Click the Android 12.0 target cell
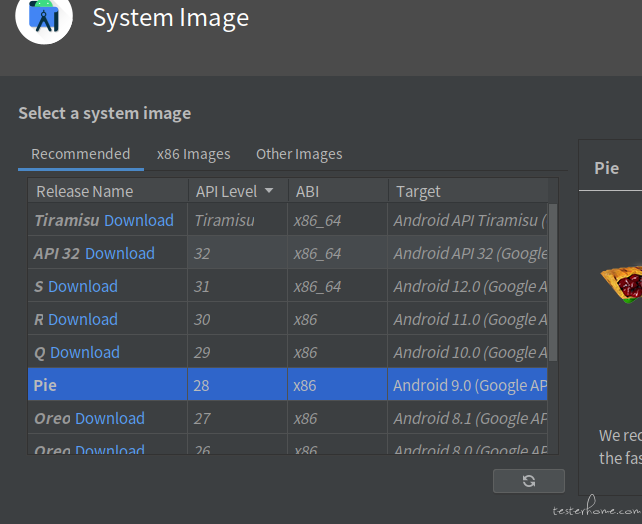 pyautogui.click(x=468, y=287)
